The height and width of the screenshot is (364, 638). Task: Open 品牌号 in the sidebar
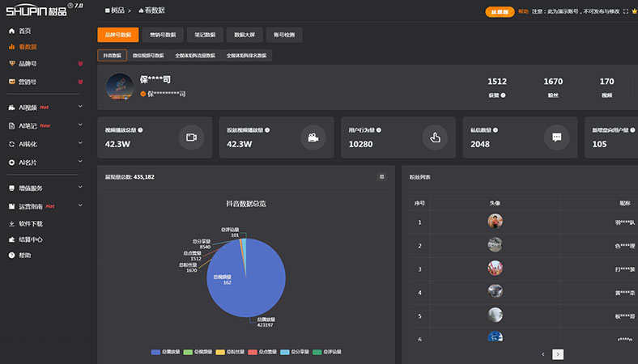tap(23, 63)
